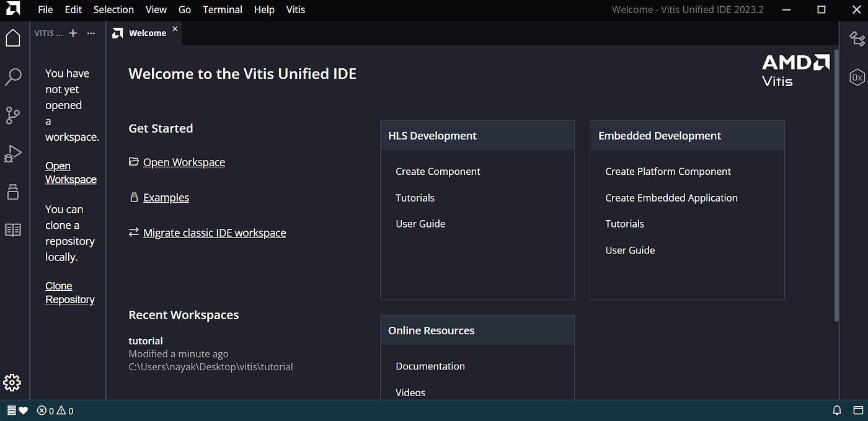This screenshot has height=421, width=868.
Task: Minimize the Vitis IDE window
Action: (787, 9)
